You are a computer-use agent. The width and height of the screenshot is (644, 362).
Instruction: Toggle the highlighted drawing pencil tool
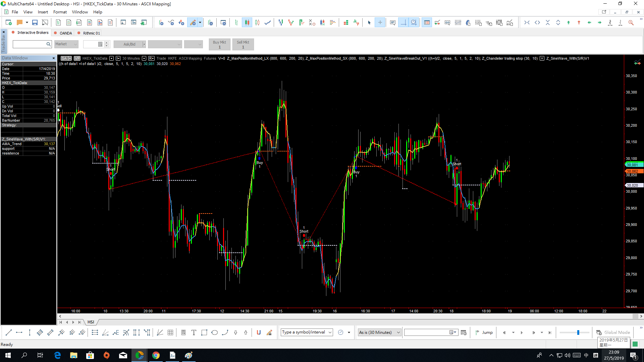click(193, 22)
